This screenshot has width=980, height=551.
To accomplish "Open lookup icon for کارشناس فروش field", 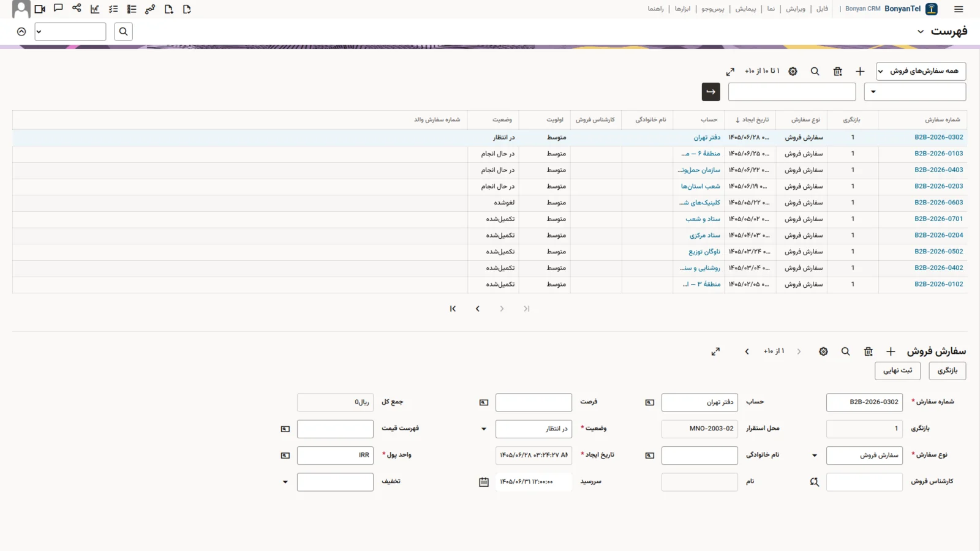I will [815, 482].
